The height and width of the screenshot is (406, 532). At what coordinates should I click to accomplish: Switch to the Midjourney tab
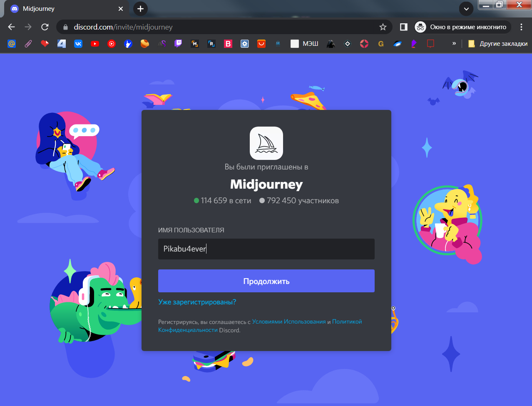(67, 9)
